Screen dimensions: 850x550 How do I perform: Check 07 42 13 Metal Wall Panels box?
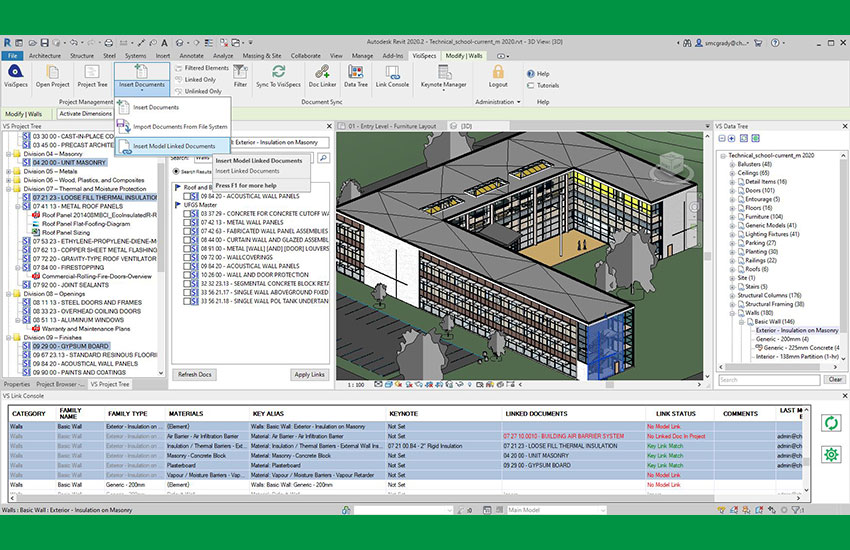click(186, 222)
